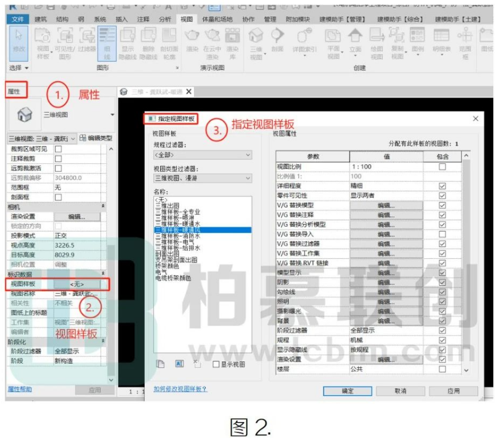
Task: Toggle the 远剪裁激活 checkbox
Action: [x=58, y=168]
